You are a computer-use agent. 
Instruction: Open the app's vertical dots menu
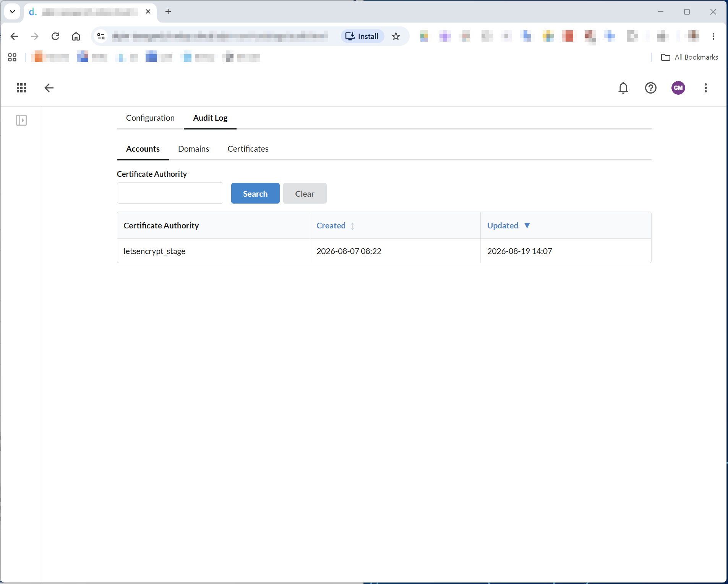tap(706, 88)
